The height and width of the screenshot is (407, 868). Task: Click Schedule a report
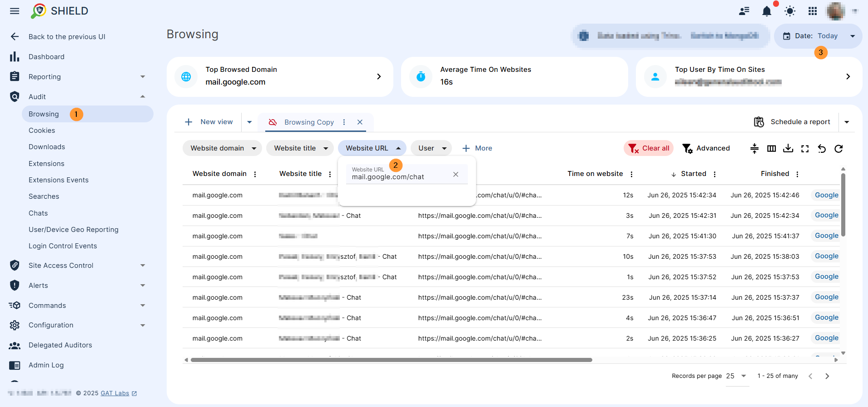pyautogui.click(x=792, y=122)
